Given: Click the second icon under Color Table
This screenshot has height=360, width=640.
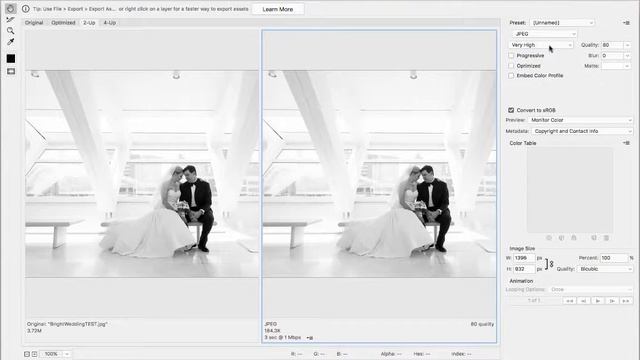Looking at the screenshot, I should point(561,238).
